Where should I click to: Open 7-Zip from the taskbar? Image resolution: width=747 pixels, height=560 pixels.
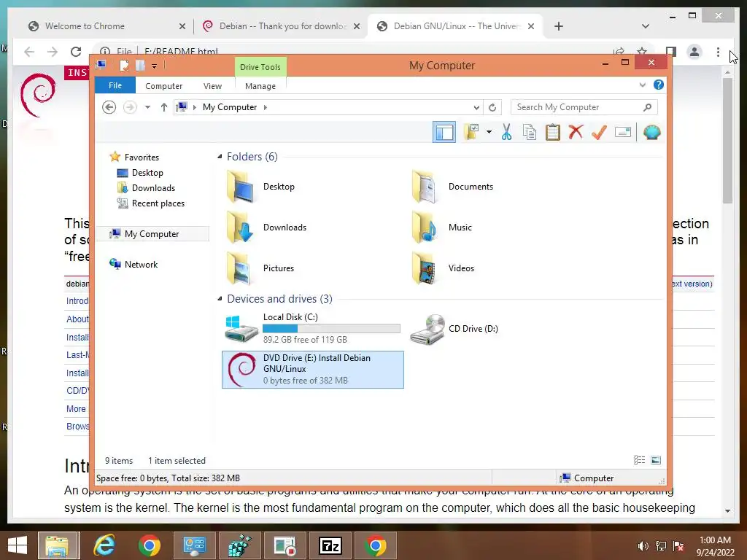point(330,545)
